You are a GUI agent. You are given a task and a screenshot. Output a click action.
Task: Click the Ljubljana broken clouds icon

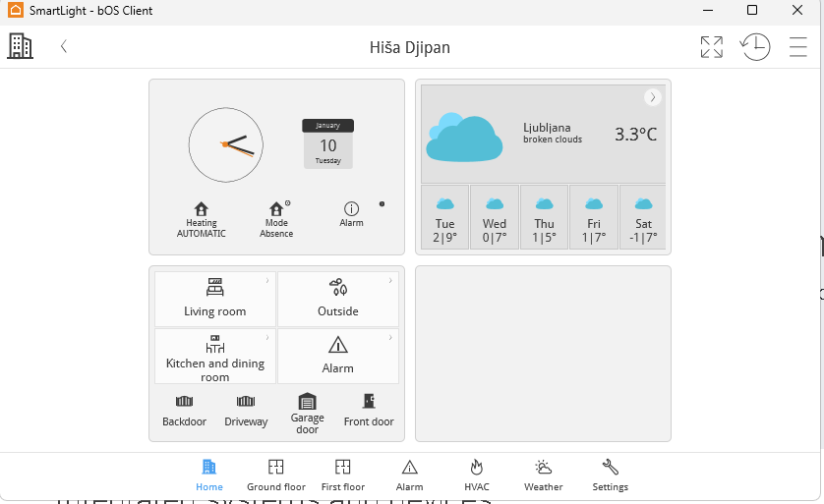point(464,137)
